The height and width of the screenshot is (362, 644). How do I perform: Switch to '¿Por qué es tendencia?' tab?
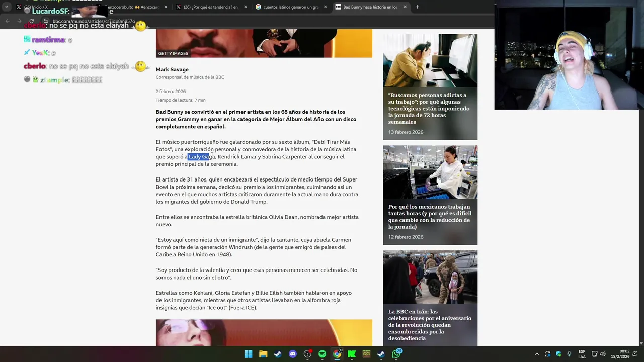coord(211,7)
